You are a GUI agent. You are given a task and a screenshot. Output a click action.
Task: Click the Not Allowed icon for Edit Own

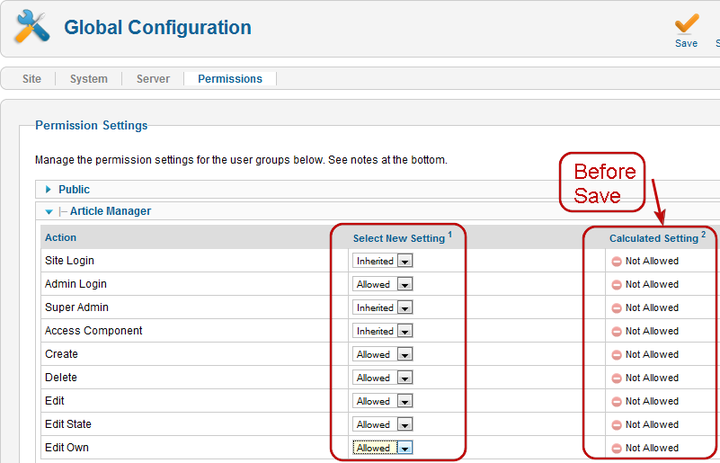[x=617, y=448]
